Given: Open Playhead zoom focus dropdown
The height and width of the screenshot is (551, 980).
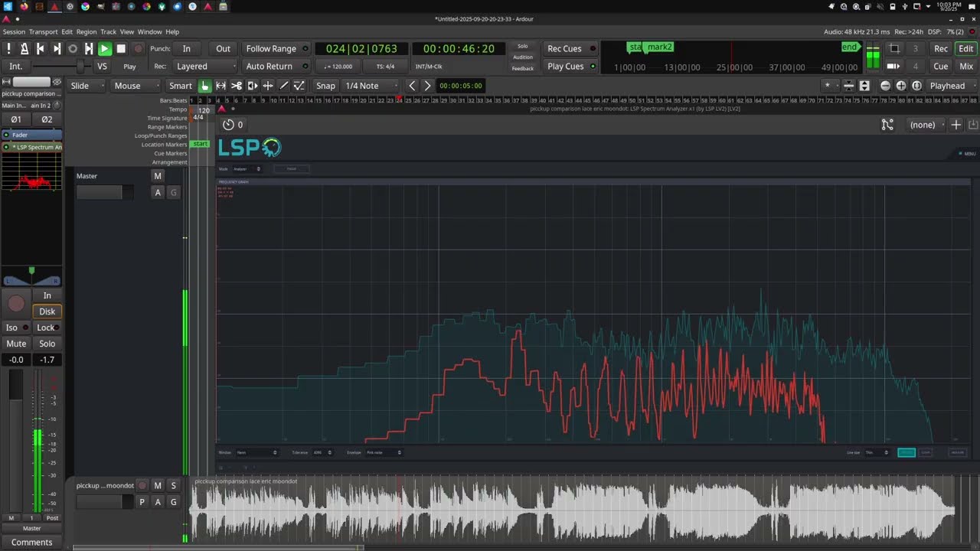Looking at the screenshot, I should [952, 86].
